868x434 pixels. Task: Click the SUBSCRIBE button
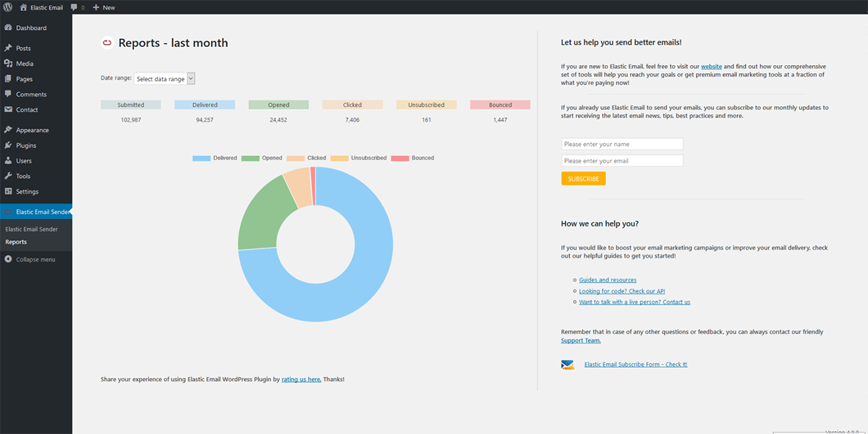(583, 179)
